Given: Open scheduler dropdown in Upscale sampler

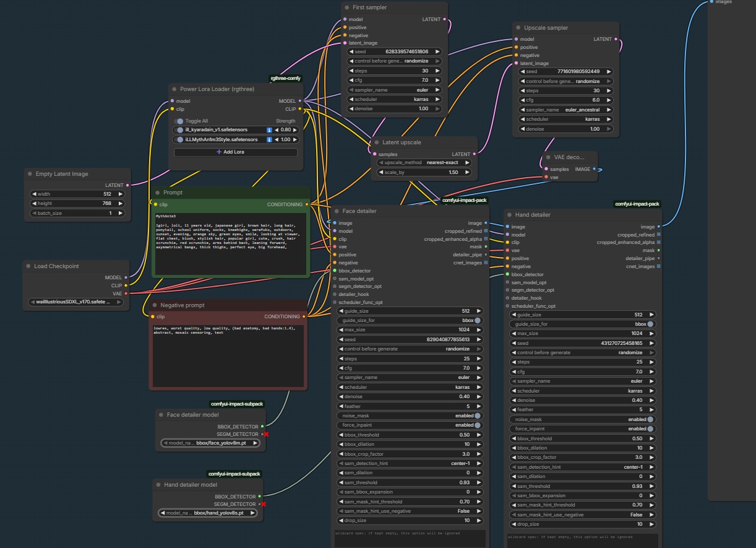Looking at the screenshot, I should pyautogui.click(x=566, y=119).
